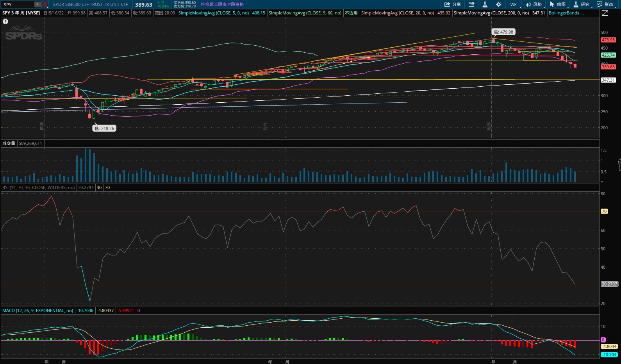Click the price axis expand arrows icon
Screen dimensions: 621x364
pyautogui.click(x=619, y=165)
